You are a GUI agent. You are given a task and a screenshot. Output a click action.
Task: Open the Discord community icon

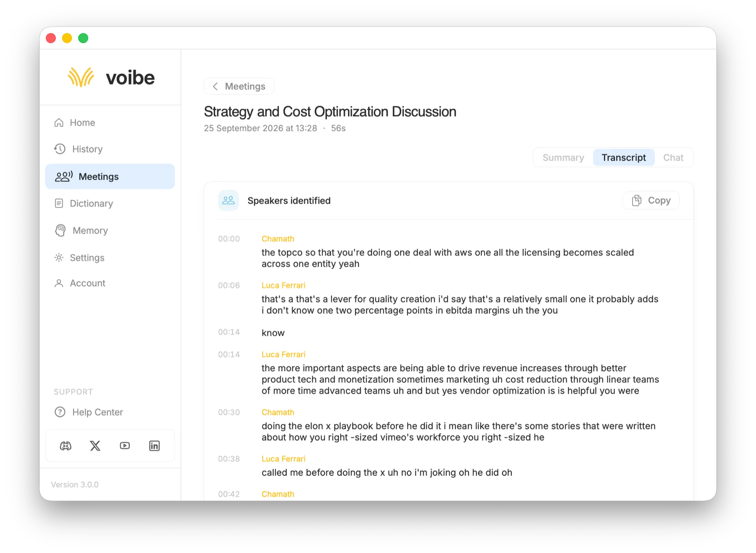point(66,446)
